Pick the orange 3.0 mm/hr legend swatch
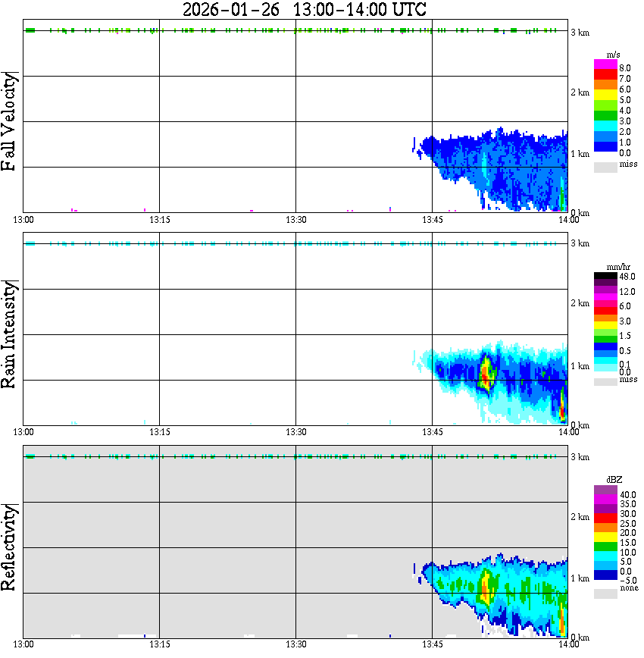Viewport: 644px width, 658px height. point(605,318)
